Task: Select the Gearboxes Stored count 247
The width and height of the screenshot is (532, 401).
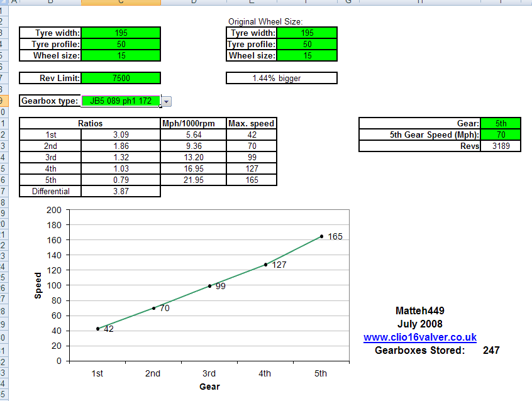Action: (490, 350)
